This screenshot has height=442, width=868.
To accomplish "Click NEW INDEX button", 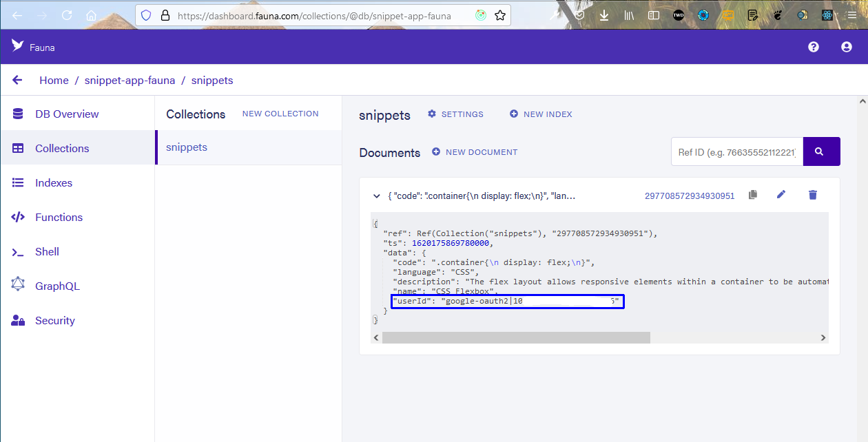I will click(541, 114).
